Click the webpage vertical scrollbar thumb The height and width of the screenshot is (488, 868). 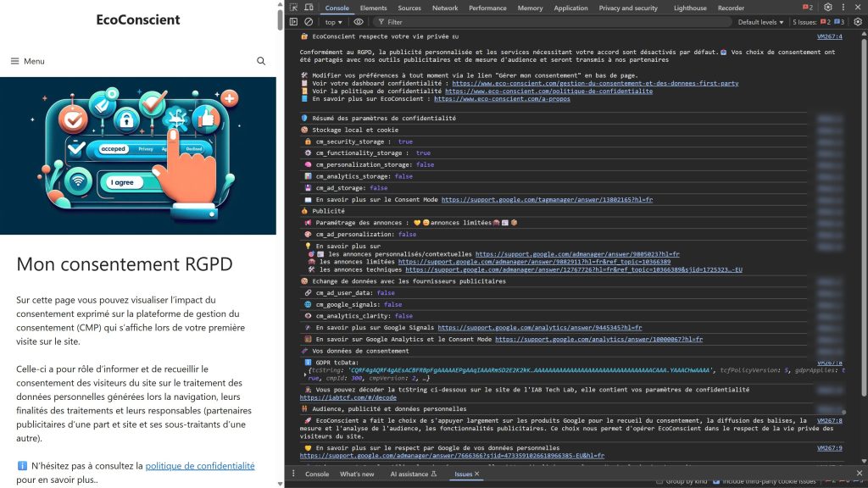tap(280, 20)
